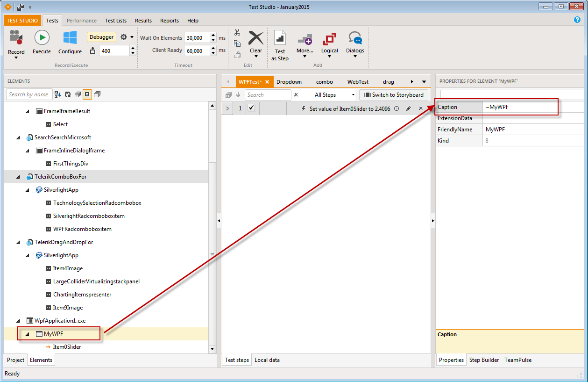Click the settings gear next to Debugger
This screenshot has width=588, height=382.
tap(124, 37)
